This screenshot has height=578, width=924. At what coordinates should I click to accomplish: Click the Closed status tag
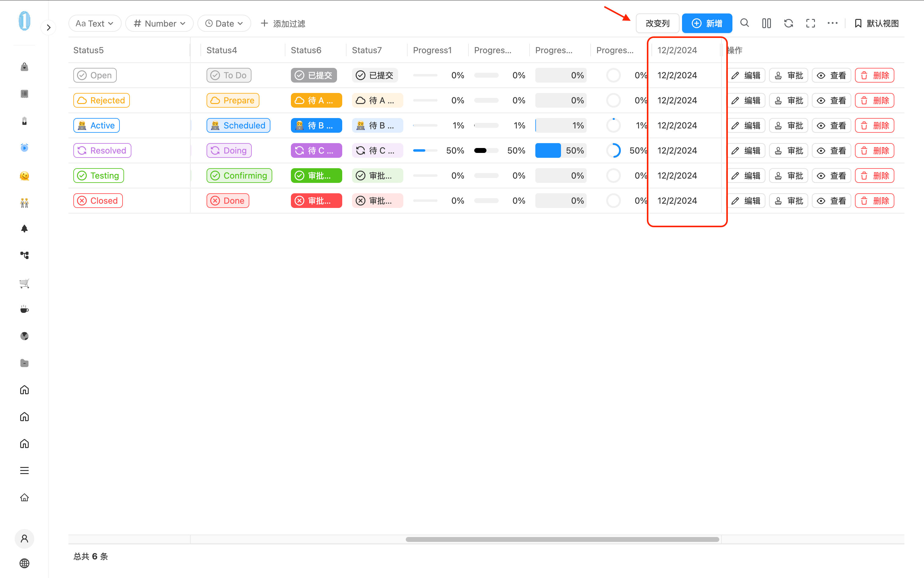98,201
